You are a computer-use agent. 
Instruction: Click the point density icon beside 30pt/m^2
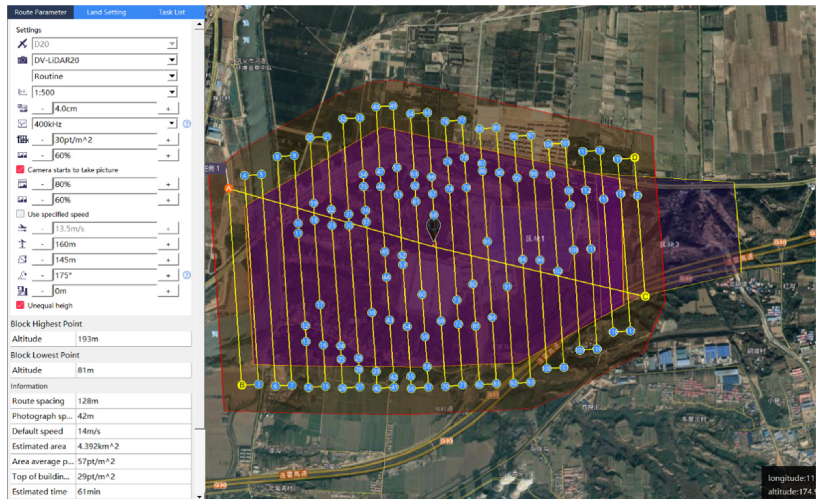click(x=22, y=140)
